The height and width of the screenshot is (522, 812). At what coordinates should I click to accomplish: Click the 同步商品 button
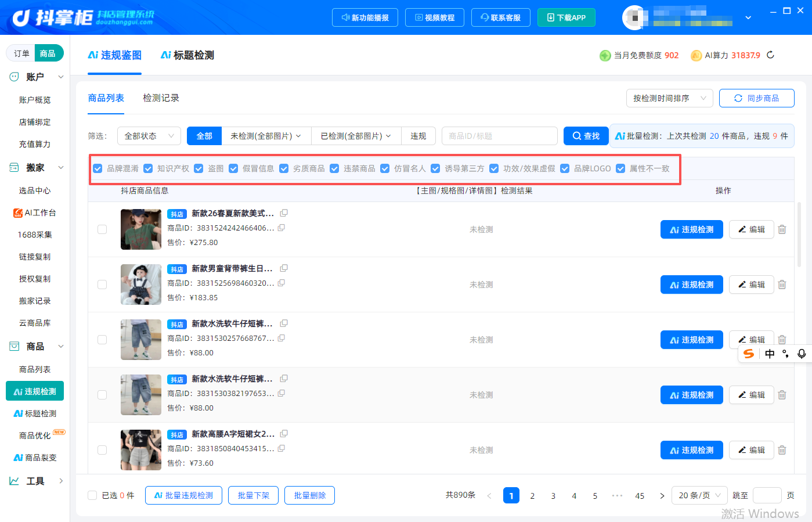[757, 98]
